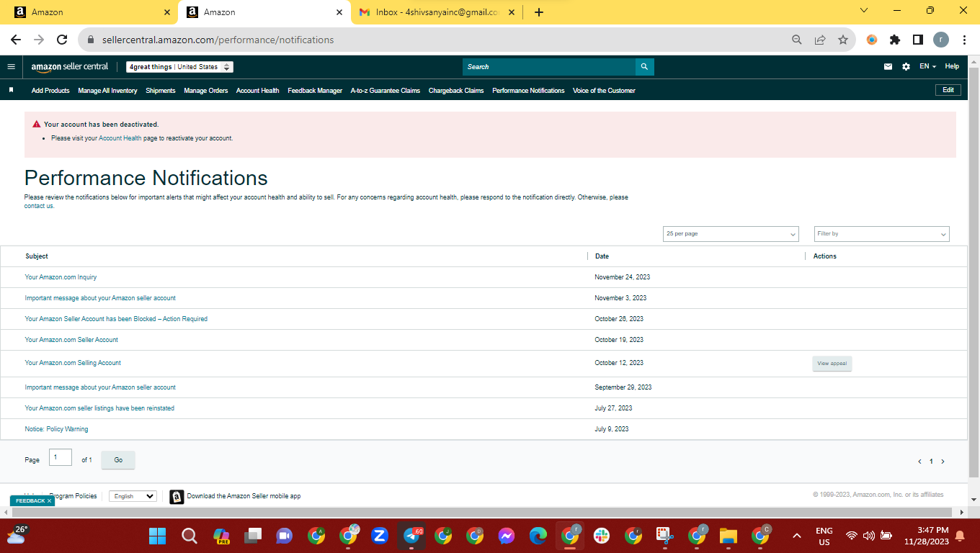Open Zoom from the taskbar
This screenshot has width=980, height=553.
tap(380, 536)
